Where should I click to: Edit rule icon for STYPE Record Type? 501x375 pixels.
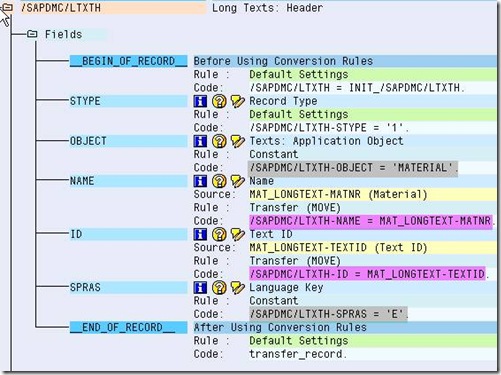tap(237, 101)
